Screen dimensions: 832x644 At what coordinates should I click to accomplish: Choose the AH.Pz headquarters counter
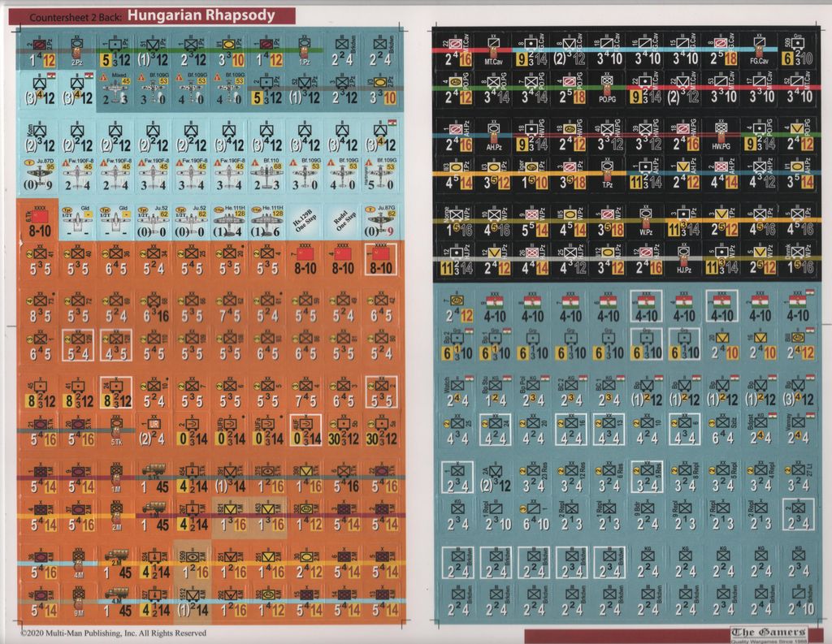point(493,136)
